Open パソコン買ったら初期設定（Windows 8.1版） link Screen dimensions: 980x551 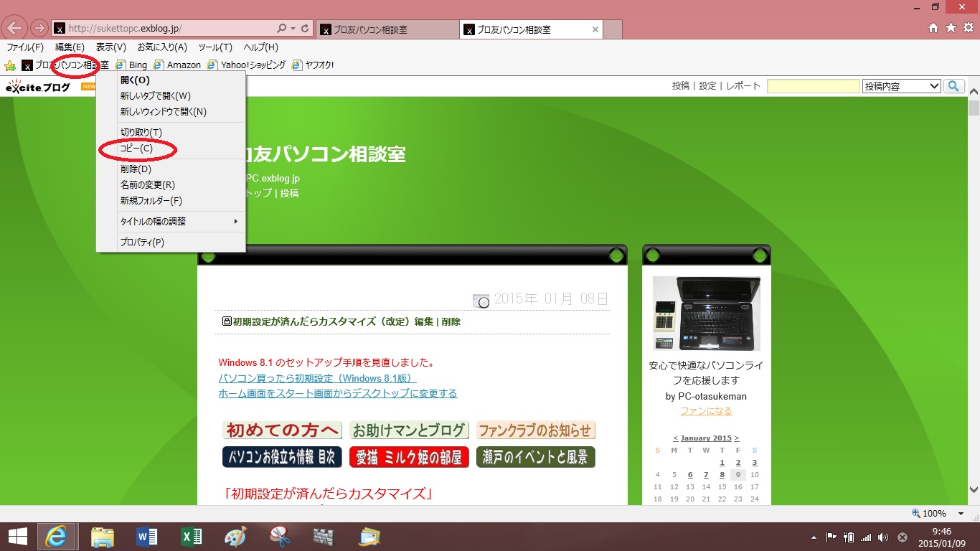(318, 378)
